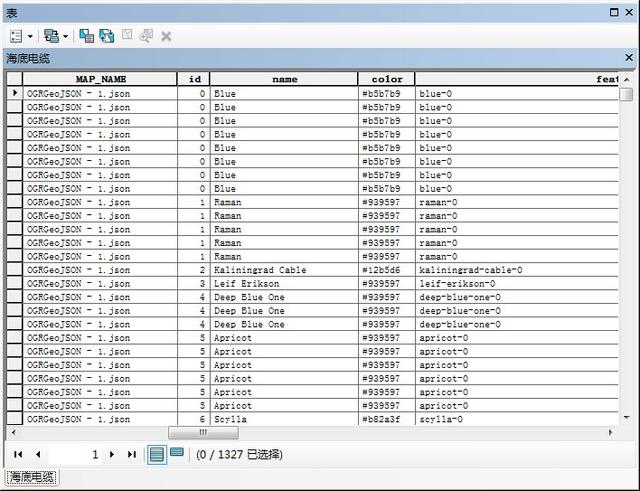640x491 pixels.
Task: Go to previous record
Action: 37,454
